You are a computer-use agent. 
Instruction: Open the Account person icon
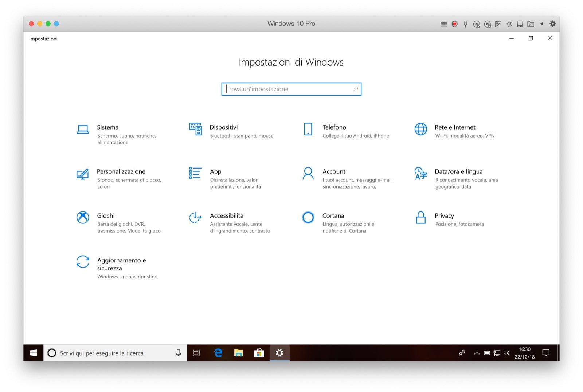click(x=308, y=173)
